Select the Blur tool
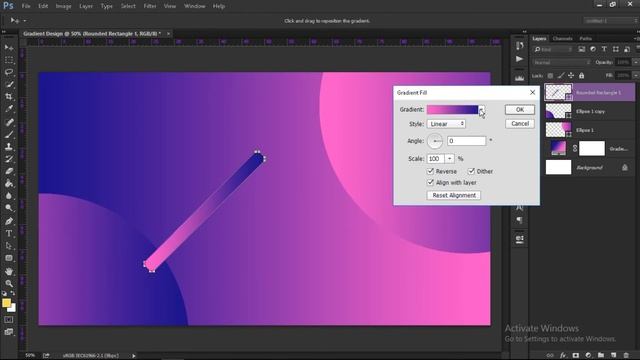This screenshot has height=360, width=640. pyautogui.click(x=9, y=196)
